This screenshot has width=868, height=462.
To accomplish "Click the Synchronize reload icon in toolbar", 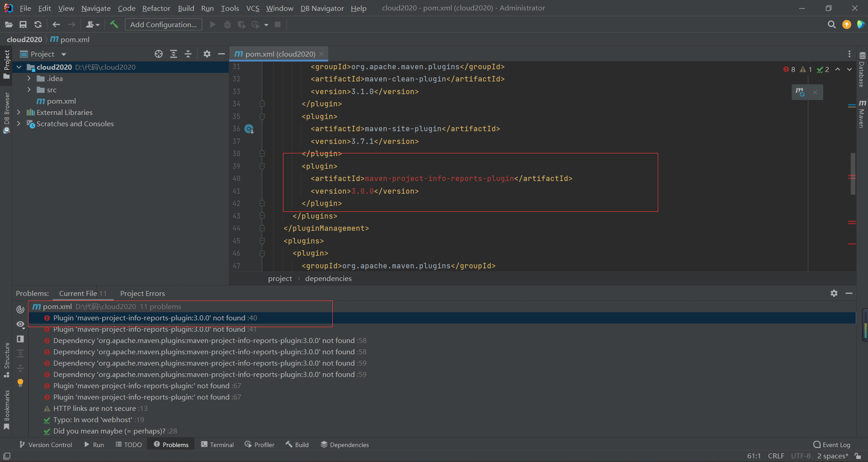I will 38,24.
